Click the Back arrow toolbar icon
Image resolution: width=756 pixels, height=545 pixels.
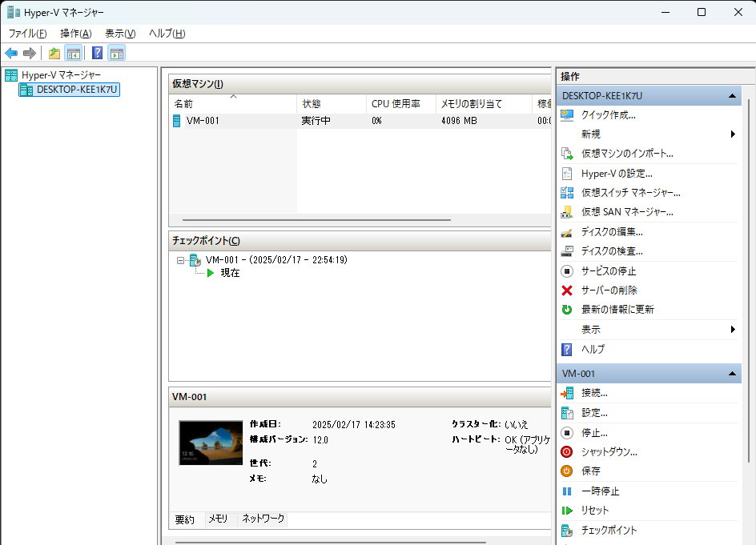click(x=11, y=53)
